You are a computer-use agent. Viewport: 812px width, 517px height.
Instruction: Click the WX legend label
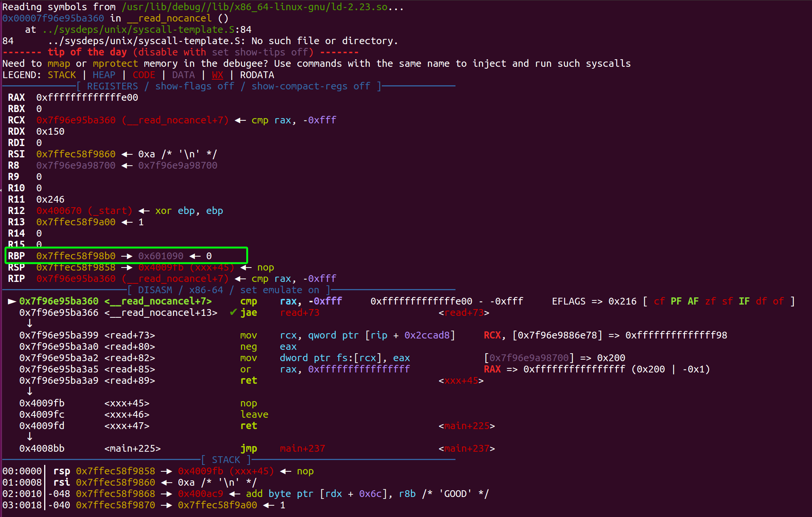pyautogui.click(x=217, y=75)
